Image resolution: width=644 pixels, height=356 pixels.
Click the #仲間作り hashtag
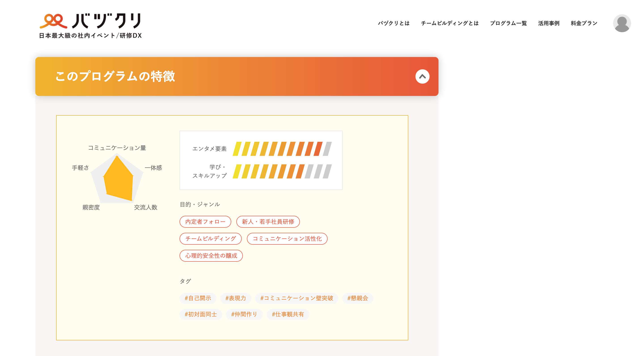[244, 314]
